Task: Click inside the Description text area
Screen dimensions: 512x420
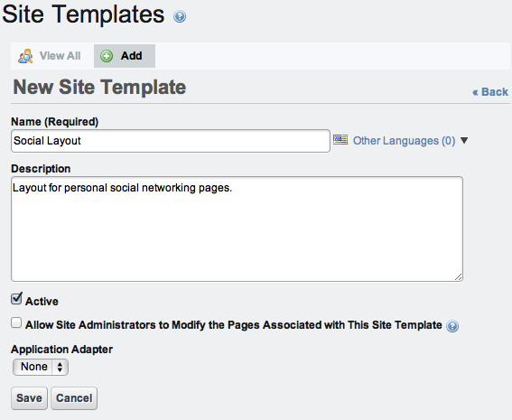Action: pyautogui.click(x=237, y=229)
